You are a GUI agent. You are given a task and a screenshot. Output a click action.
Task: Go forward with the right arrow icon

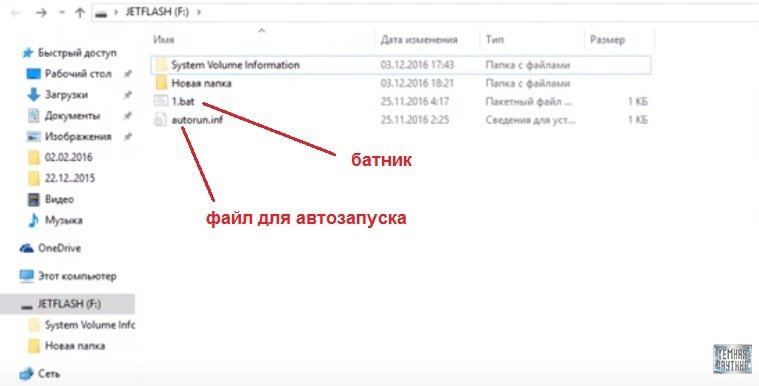pos(42,13)
